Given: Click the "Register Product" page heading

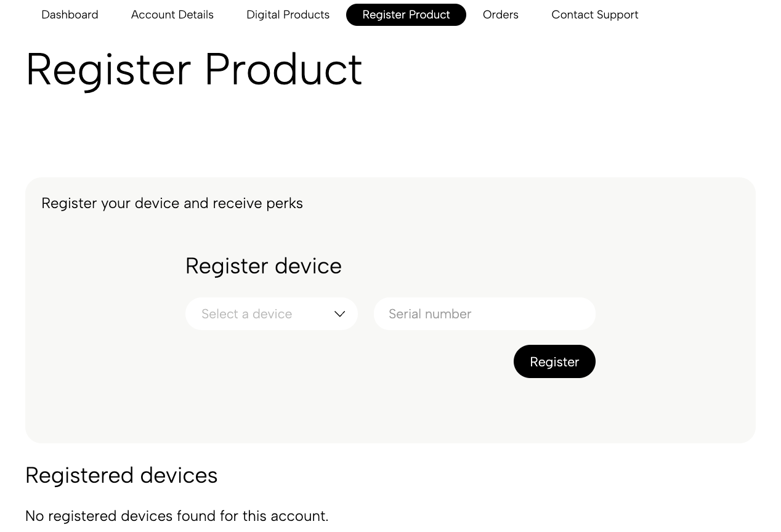Looking at the screenshot, I should [x=193, y=69].
